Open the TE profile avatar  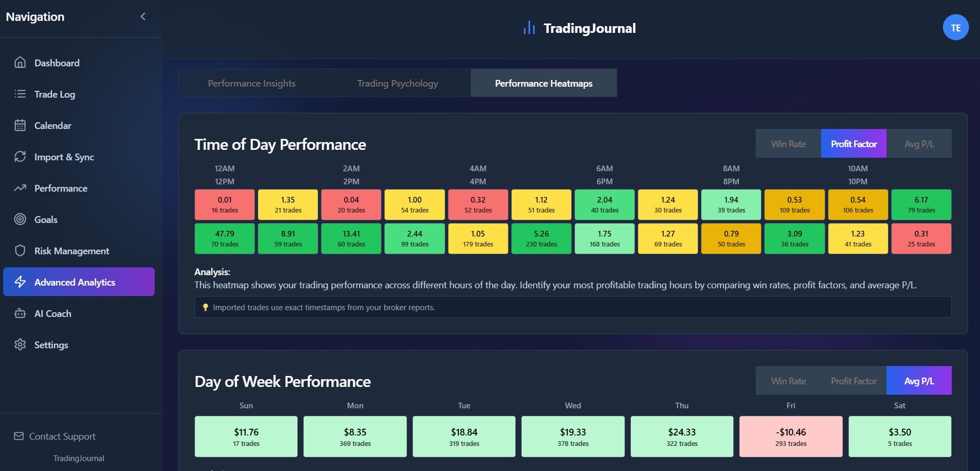(x=955, y=27)
